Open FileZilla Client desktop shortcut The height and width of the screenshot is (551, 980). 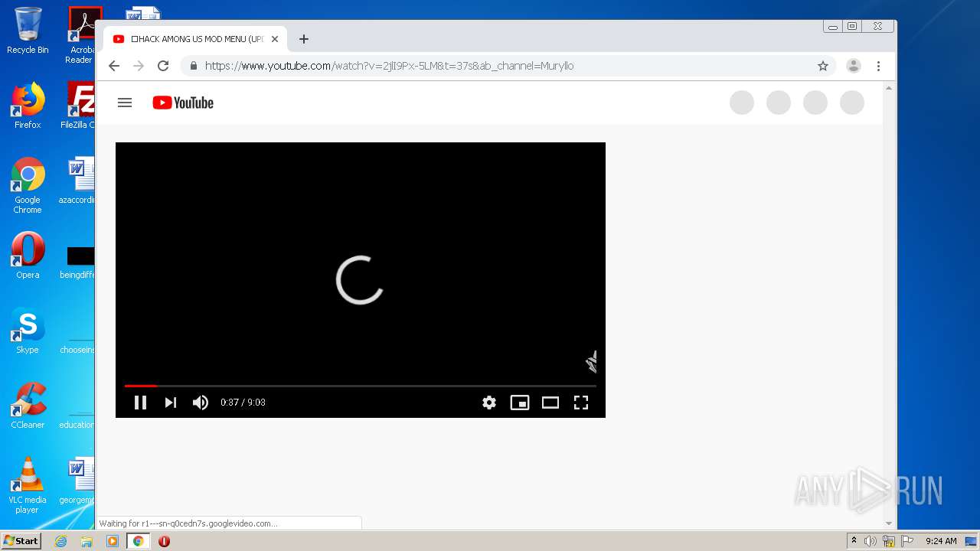coord(78,106)
